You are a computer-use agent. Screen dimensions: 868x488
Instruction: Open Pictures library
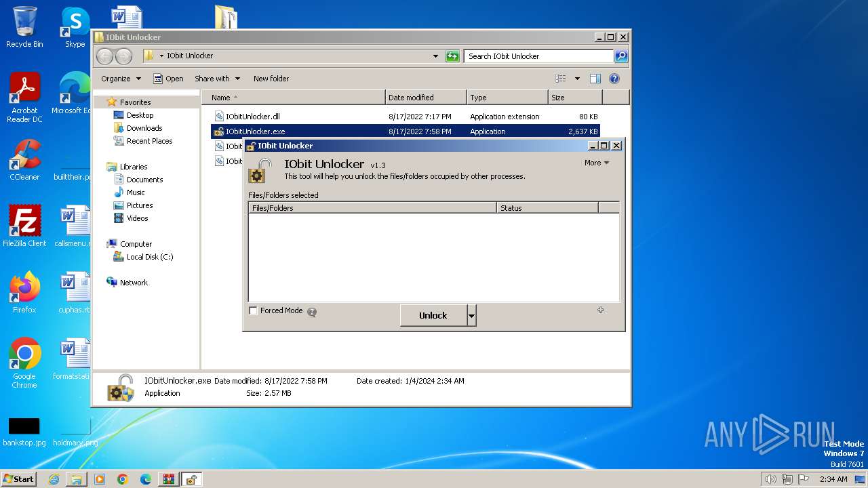pyautogui.click(x=140, y=205)
